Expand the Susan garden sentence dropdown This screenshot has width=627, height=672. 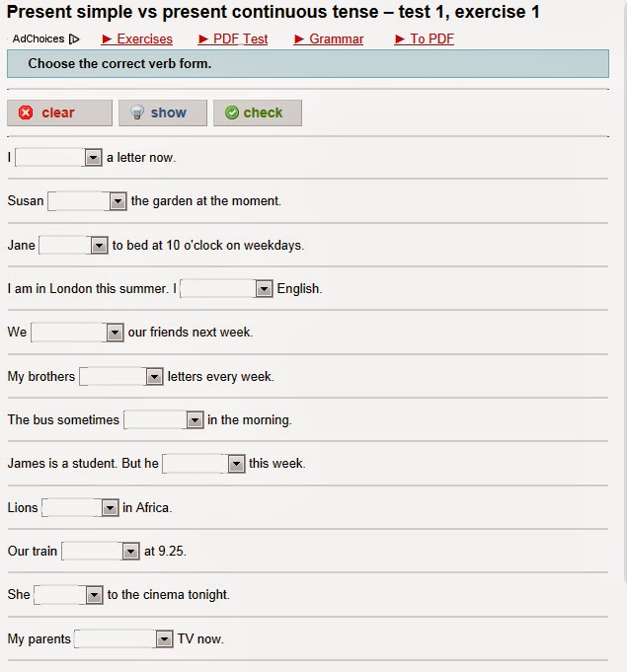pos(87,201)
